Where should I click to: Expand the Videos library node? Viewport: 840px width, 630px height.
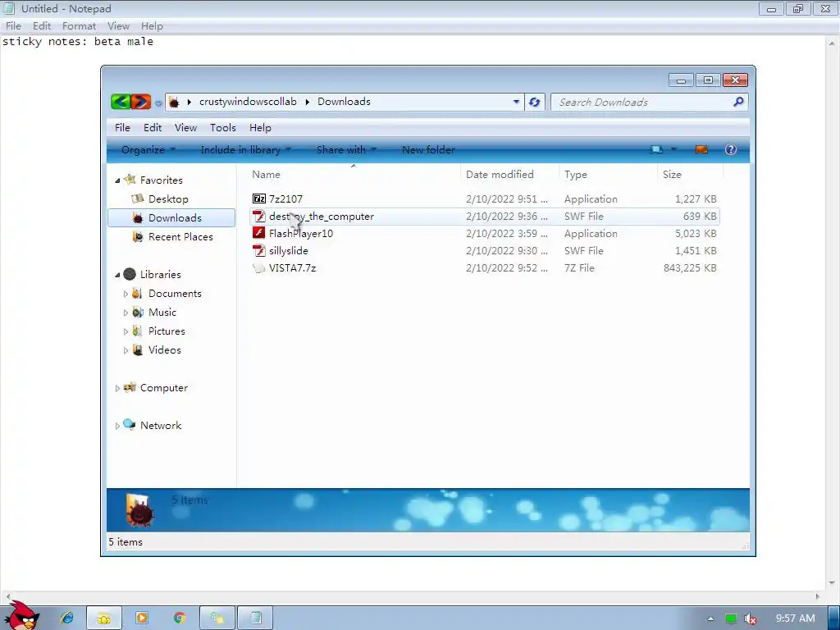[x=126, y=350]
